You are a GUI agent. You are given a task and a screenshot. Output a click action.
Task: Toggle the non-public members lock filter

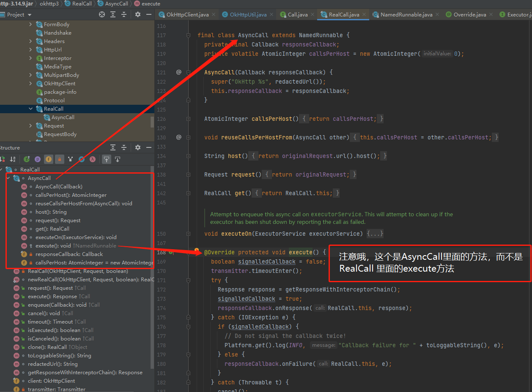pos(60,159)
